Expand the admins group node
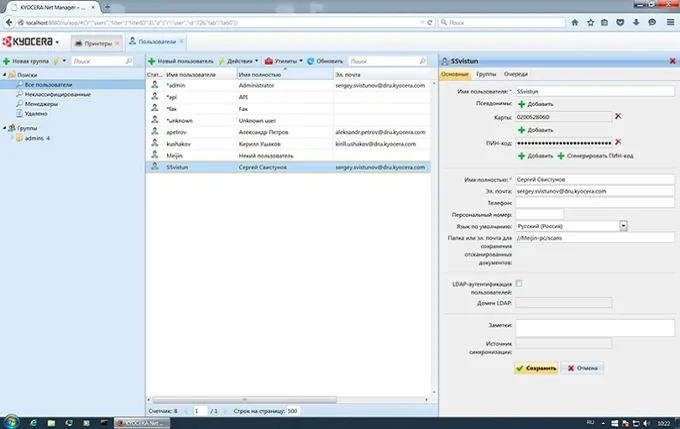680x429 pixels. click(x=12, y=138)
